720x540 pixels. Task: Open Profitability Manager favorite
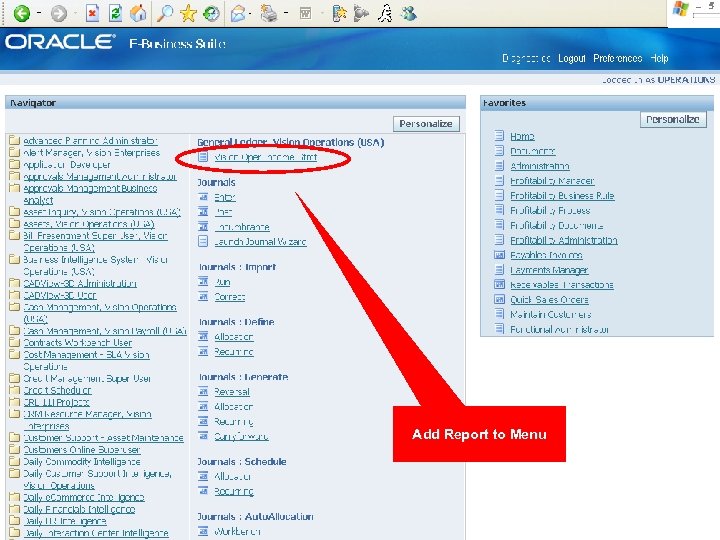(x=552, y=181)
